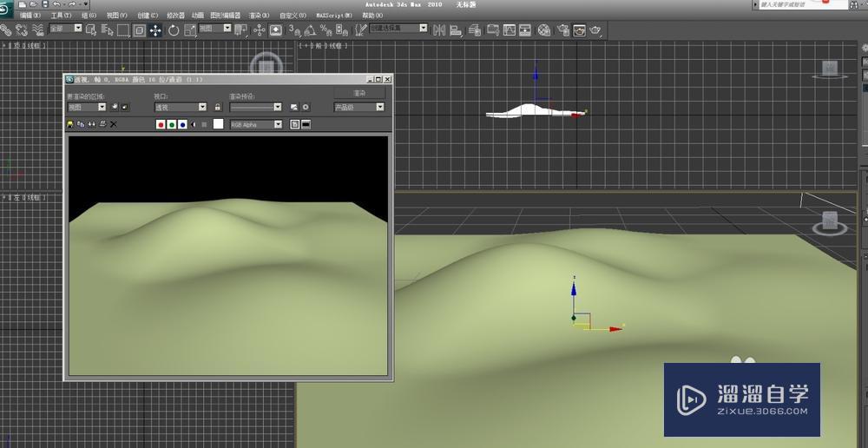Click the Redo arrow in quick access bar
Screen dimensions: 868x448
(x=72, y=3)
